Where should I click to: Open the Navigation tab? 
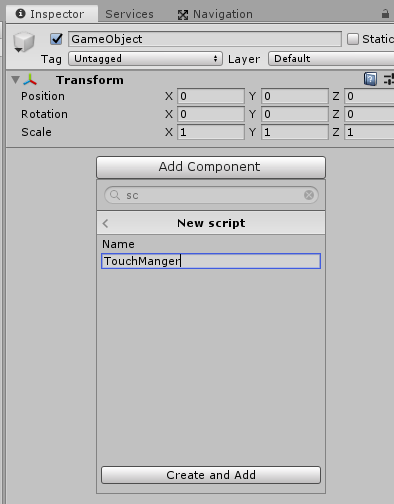pos(215,14)
